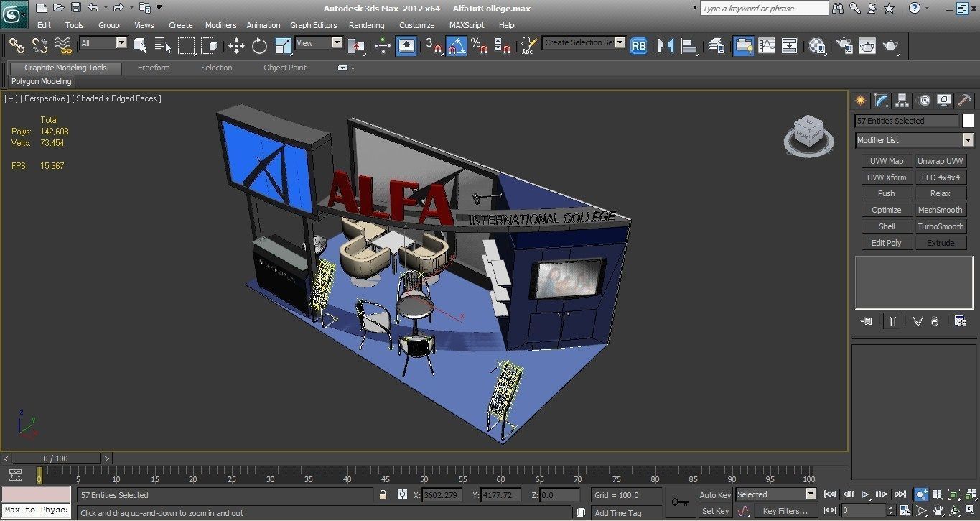Screen dimensions: 980x521
Task: Apply the Edit Poly modifier
Action: pyautogui.click(x=887, y=243)
